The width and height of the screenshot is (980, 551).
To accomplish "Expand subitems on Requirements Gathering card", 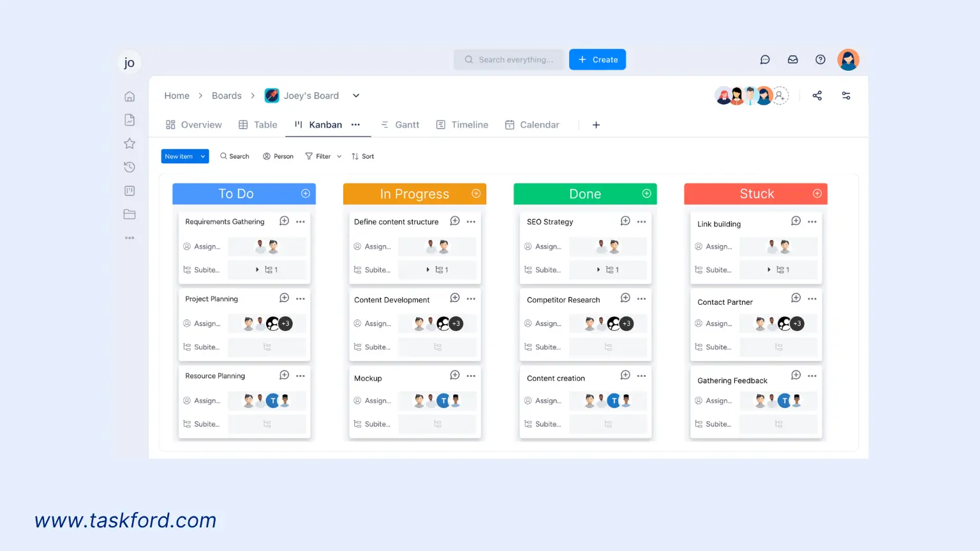I will (x=257, y=270).
